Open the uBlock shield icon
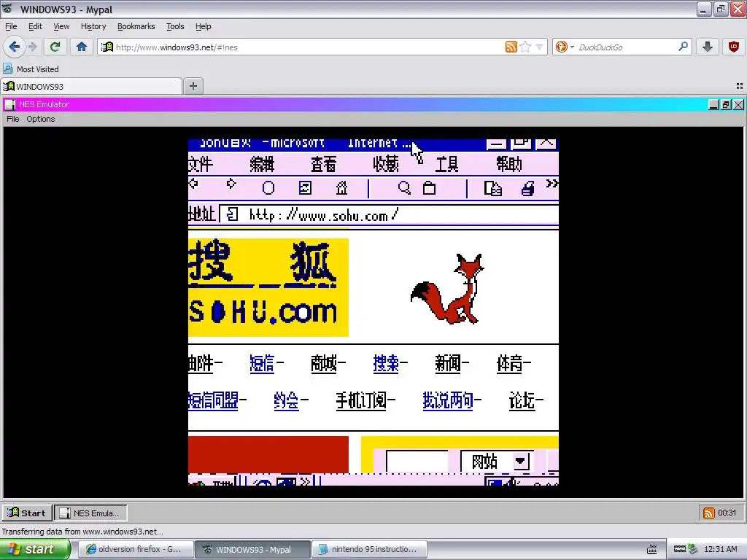 tap(734, 47)
